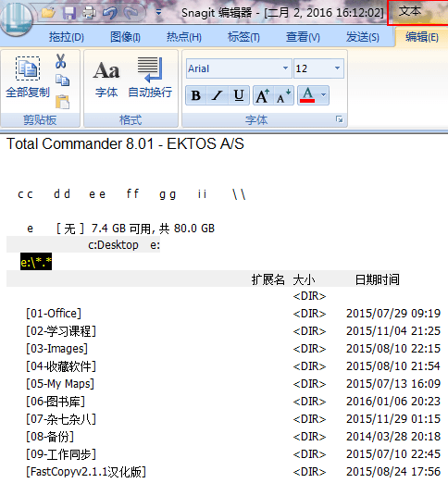Click the grow font size icon

(263, 95)
